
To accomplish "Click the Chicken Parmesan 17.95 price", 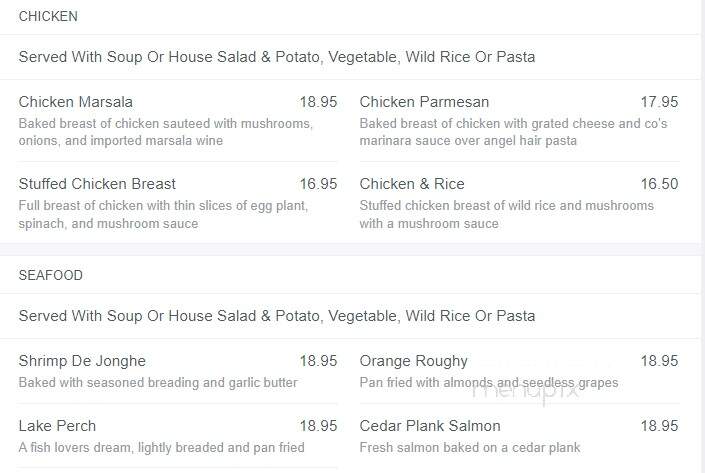I will point(659,102).
